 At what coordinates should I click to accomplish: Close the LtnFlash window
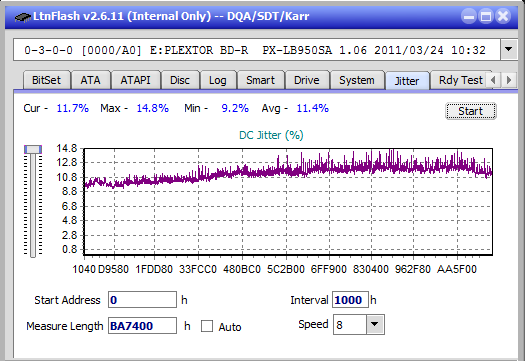503,16
